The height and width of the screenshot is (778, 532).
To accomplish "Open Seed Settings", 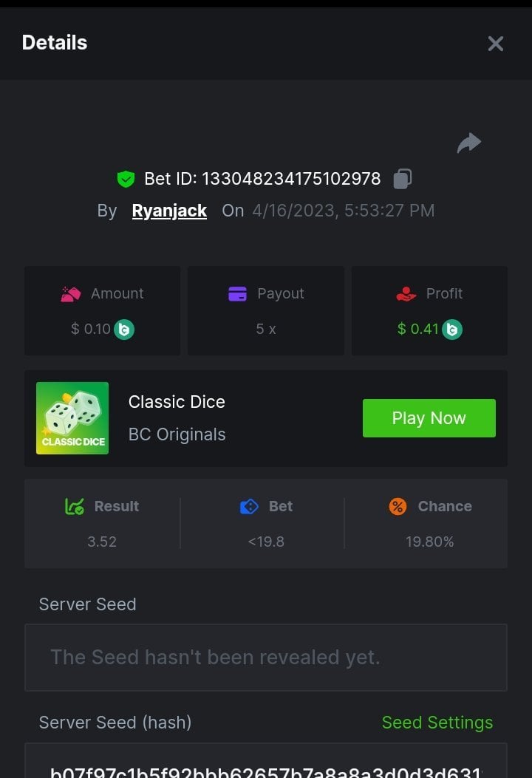I will pos(437,723).
